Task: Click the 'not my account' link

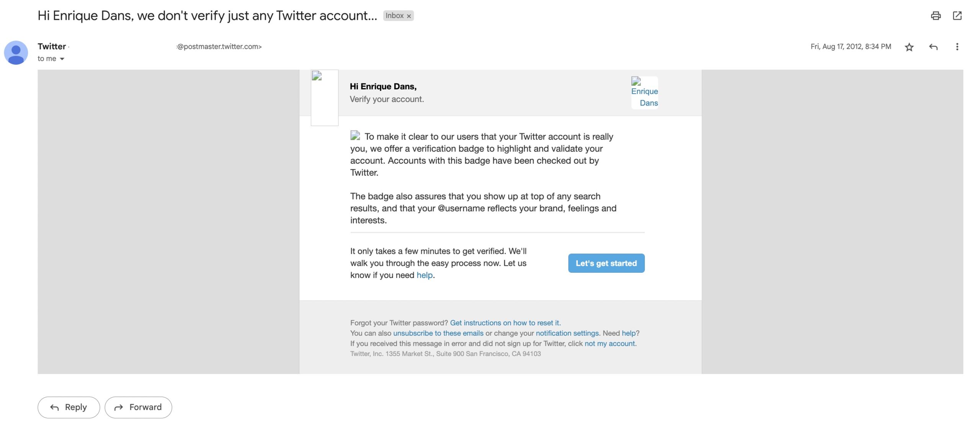Action: point(609,343)
